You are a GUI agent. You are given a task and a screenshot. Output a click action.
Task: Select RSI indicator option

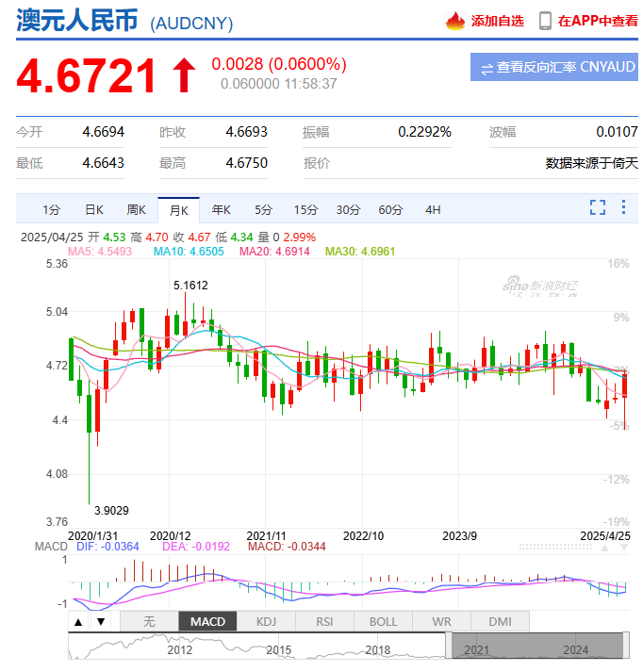pos(324,622)
